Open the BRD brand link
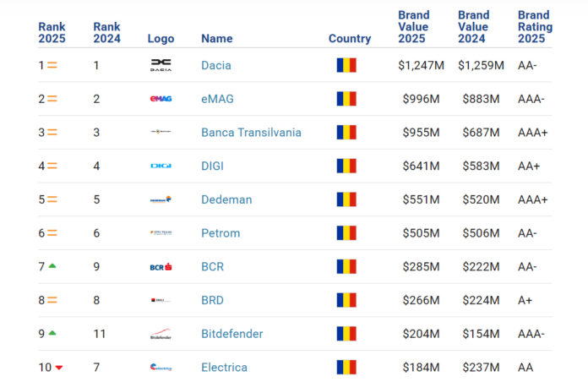 pyautogui.click(x=214, y=300)
